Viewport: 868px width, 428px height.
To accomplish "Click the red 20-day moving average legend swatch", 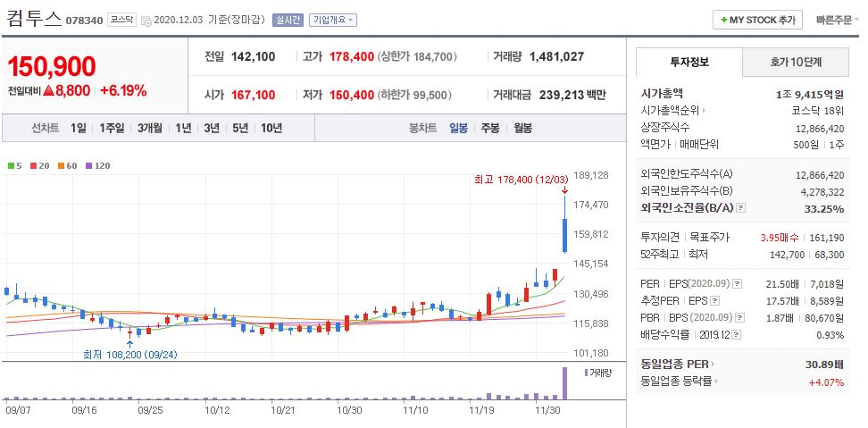I will 33,165.
